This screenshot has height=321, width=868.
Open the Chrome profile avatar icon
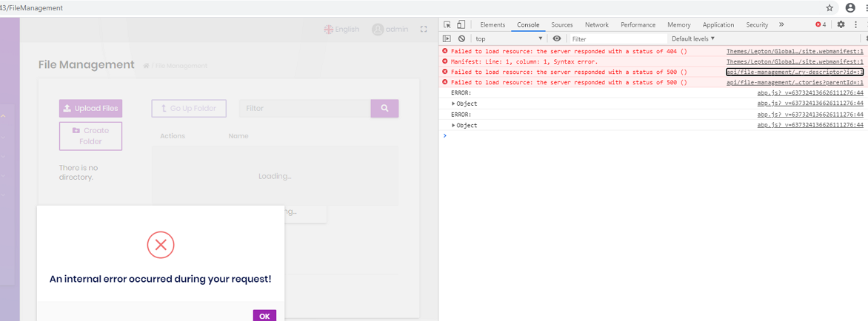tap(850, 7)
